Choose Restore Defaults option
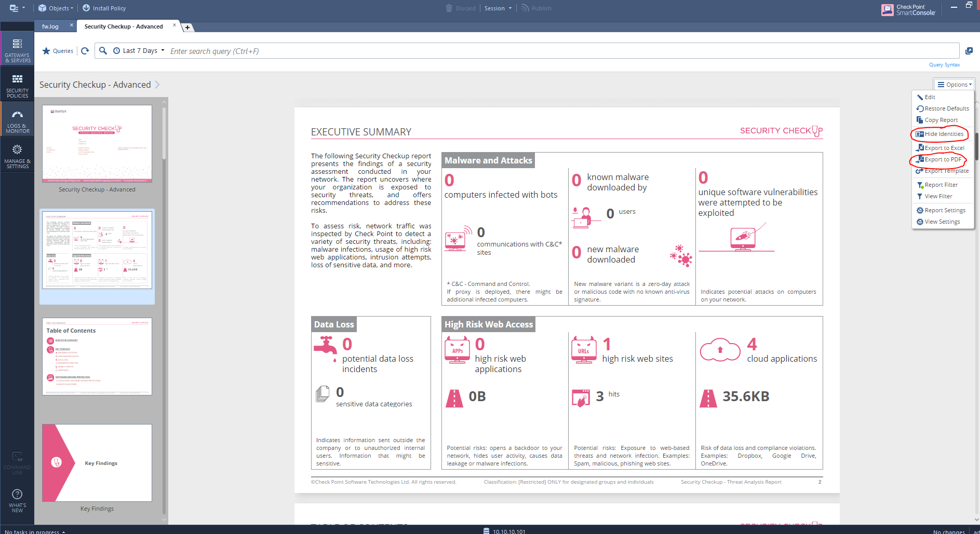Viewport: 980px width, 534px height. pyautogui.click(x=943, y=108)
